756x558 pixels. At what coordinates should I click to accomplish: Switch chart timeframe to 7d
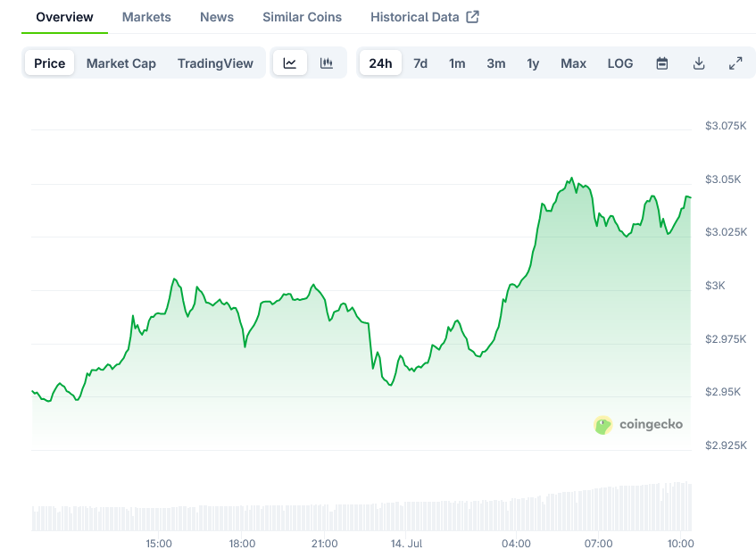tap(420, 62)
